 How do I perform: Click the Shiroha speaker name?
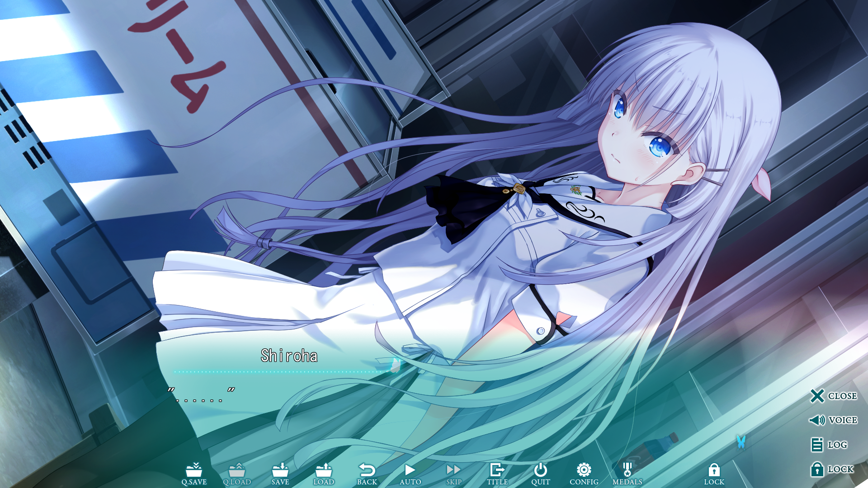click(x=289, y=356)
